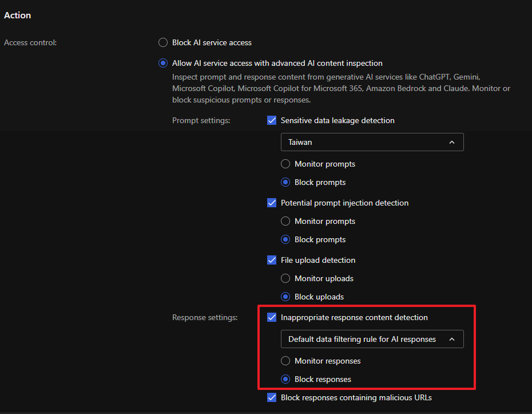
Task: Toggle Sensitive data leakage detection checkbox
Action: tap(272, 120)
